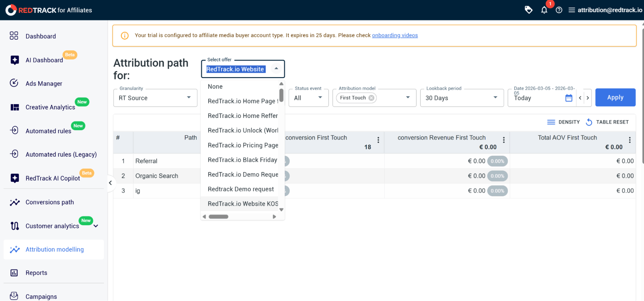This screenshot has width=644, height=301.
Task: Open Attribution modelling in sidebar
Action: click(x=54, y=249)
